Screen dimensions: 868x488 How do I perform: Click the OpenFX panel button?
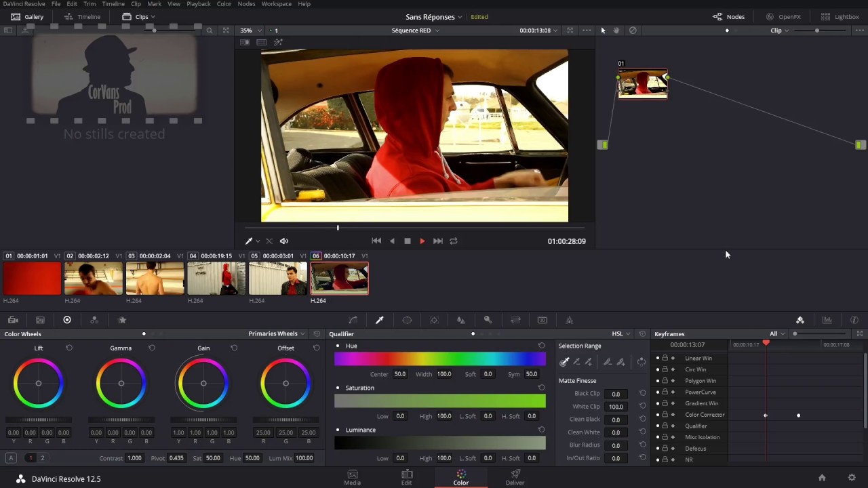pyautogui.click(x=783, y=16)
